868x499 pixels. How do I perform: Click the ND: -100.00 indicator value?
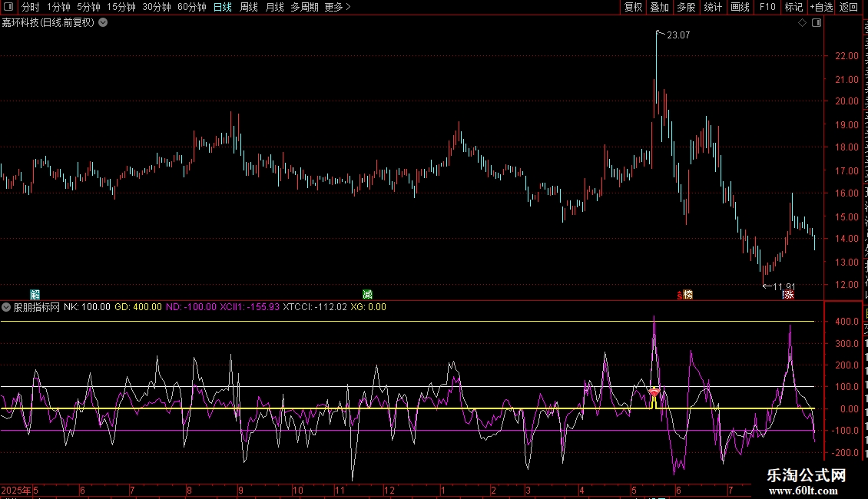[191, 307]
